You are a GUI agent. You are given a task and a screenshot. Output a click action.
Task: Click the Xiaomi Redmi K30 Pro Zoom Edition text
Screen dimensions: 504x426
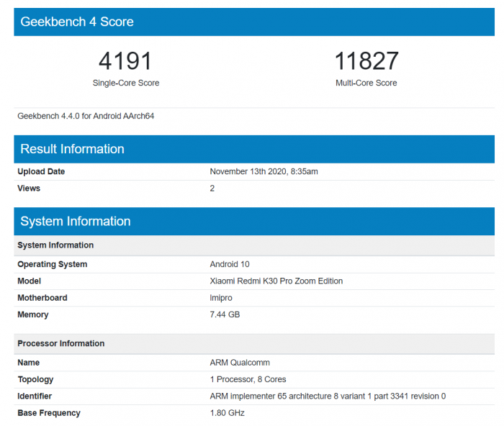click(x=276, y=281)
